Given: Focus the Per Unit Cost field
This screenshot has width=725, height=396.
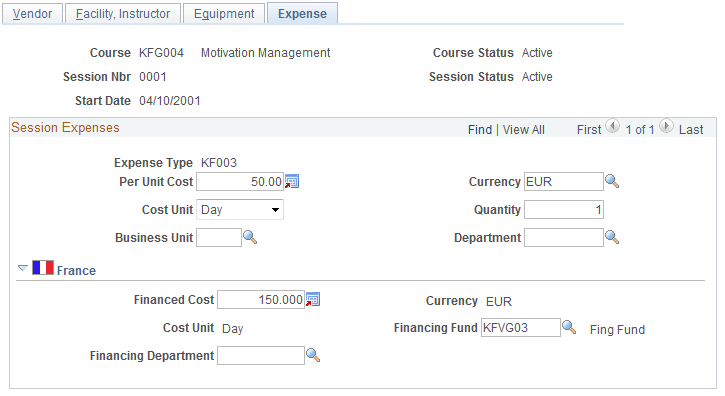Looking at the screenshot, I should [x=240, y=181].
